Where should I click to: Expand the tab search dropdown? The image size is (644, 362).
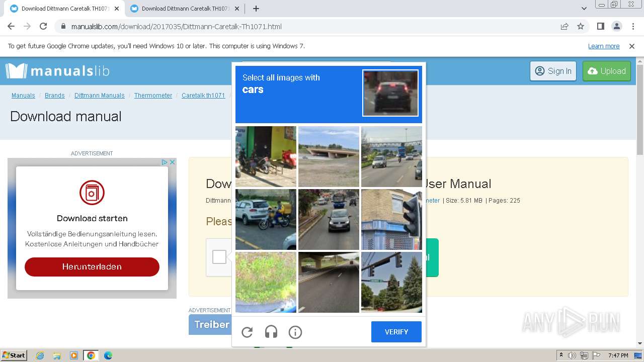584,9
